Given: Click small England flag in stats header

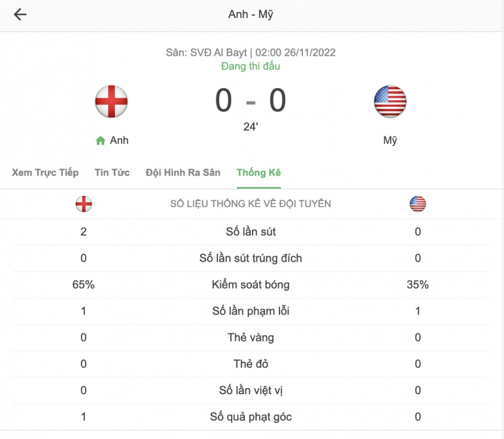Looking at the screenshot, I should point(84,204).
